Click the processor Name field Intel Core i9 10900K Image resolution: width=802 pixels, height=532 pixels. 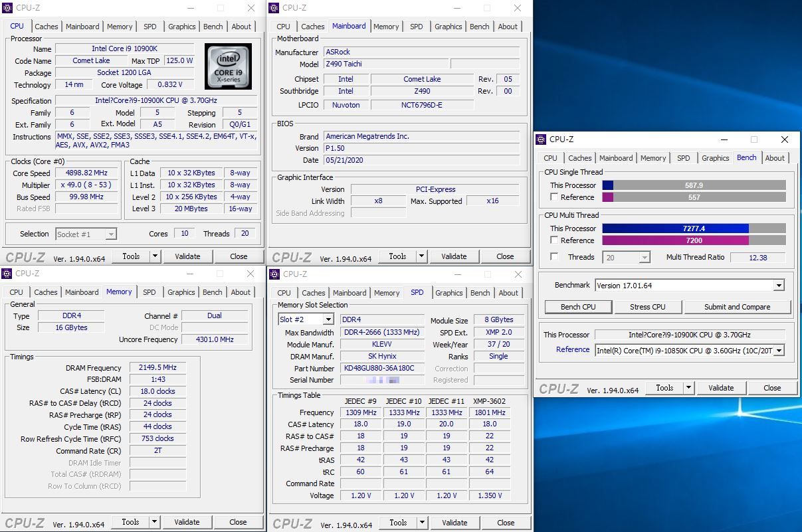(124, 48)
